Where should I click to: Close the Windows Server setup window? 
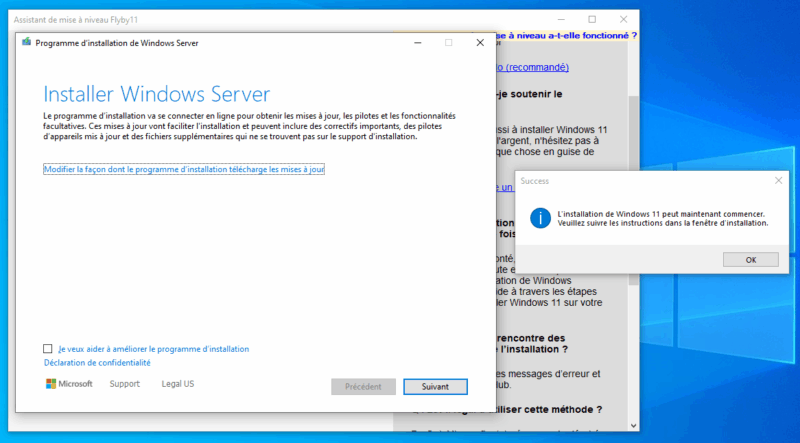click(x=480, y=43)
